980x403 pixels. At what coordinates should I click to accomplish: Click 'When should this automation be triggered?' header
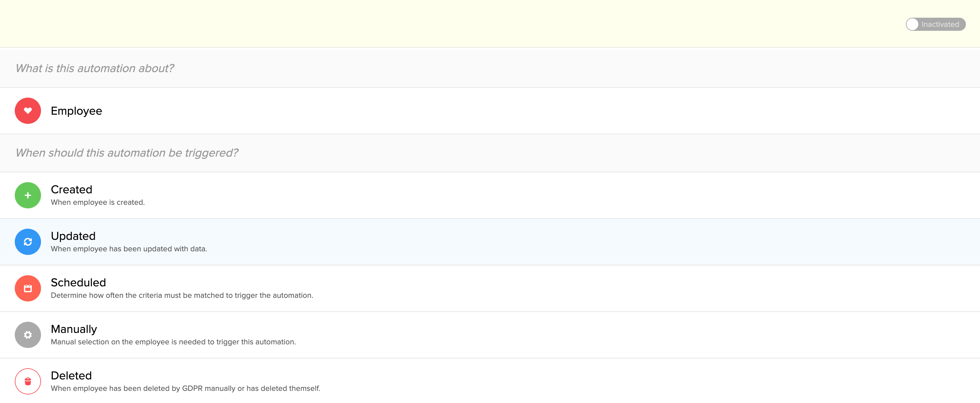(127, 153)
